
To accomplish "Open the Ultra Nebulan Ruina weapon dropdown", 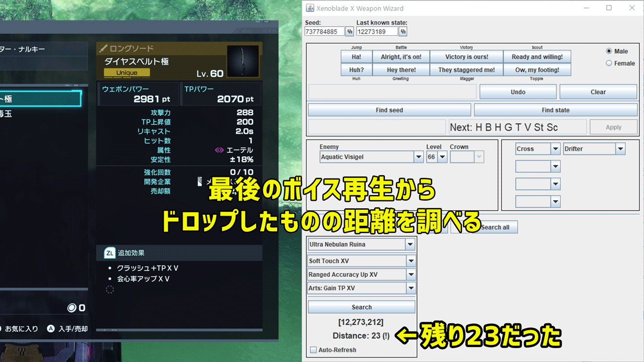I will pos(411,245).
